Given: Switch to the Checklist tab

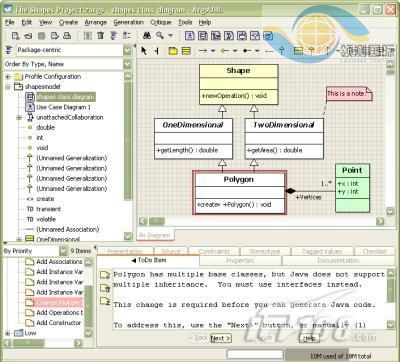Looking at the screenshot, I should click(374, 251).
